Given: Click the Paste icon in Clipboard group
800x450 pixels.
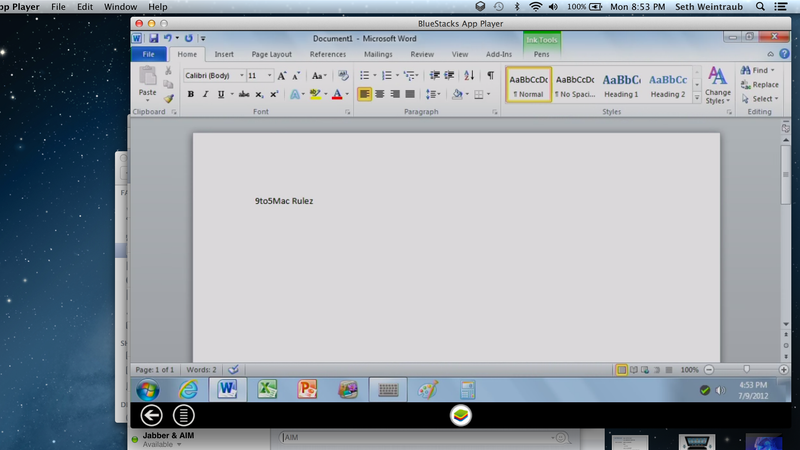Looking at the screenshot, I should click(147, 76).
